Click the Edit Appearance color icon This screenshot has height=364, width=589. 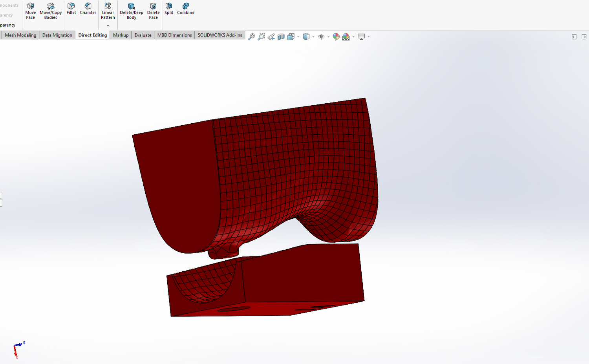(336, 37)
